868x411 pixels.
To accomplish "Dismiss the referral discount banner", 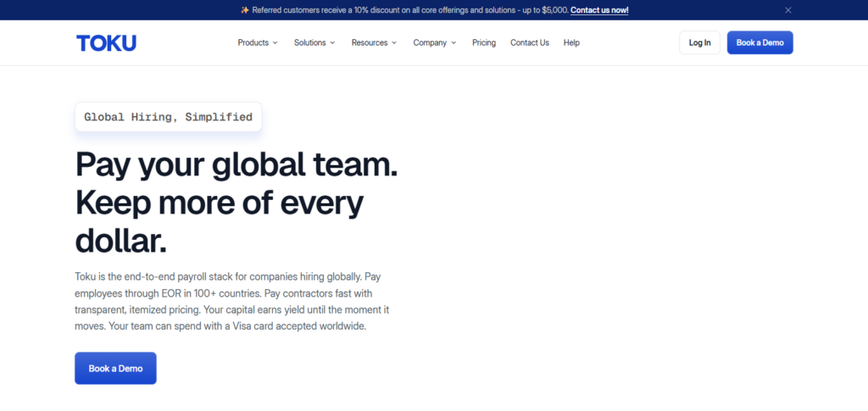I will pos(788,10).
